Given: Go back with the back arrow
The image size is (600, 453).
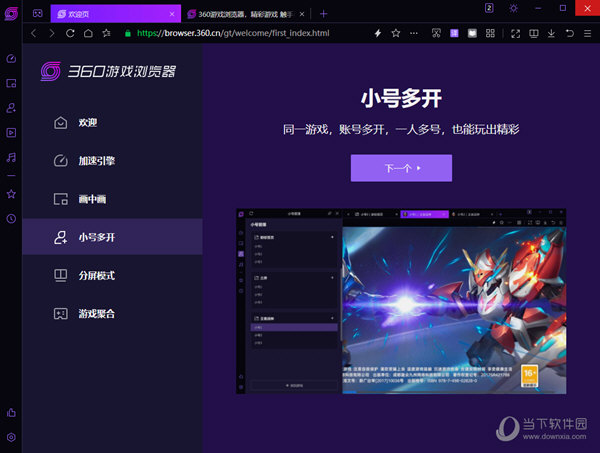Looking at the screenshot, I should point(34,33).
